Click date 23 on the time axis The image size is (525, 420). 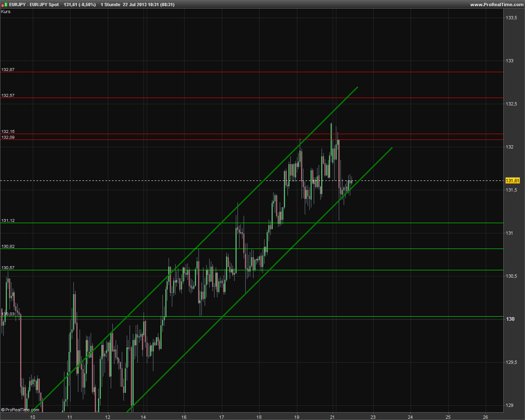click(373, 417)
